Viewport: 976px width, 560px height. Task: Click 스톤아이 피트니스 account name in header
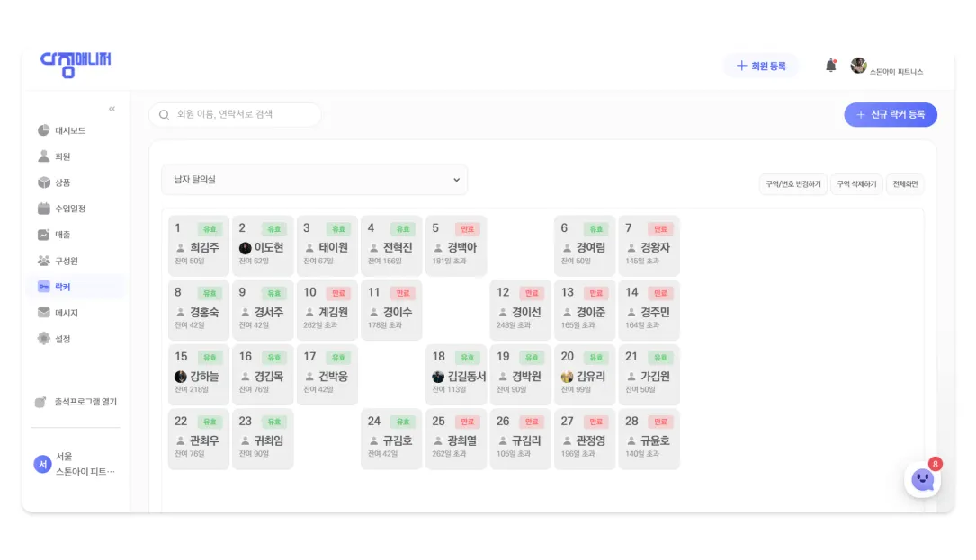(x=896, y=72)
